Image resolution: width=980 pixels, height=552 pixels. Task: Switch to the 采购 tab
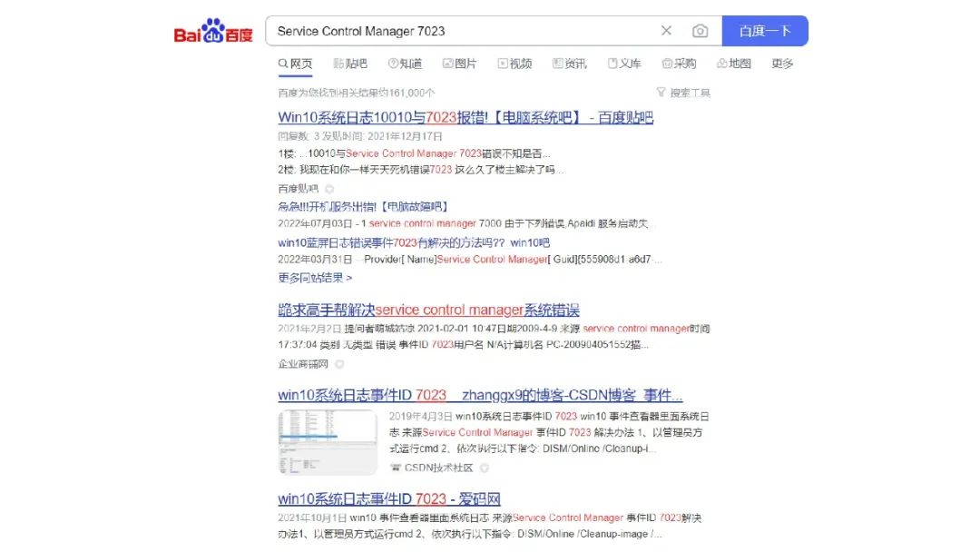point(679,64)
